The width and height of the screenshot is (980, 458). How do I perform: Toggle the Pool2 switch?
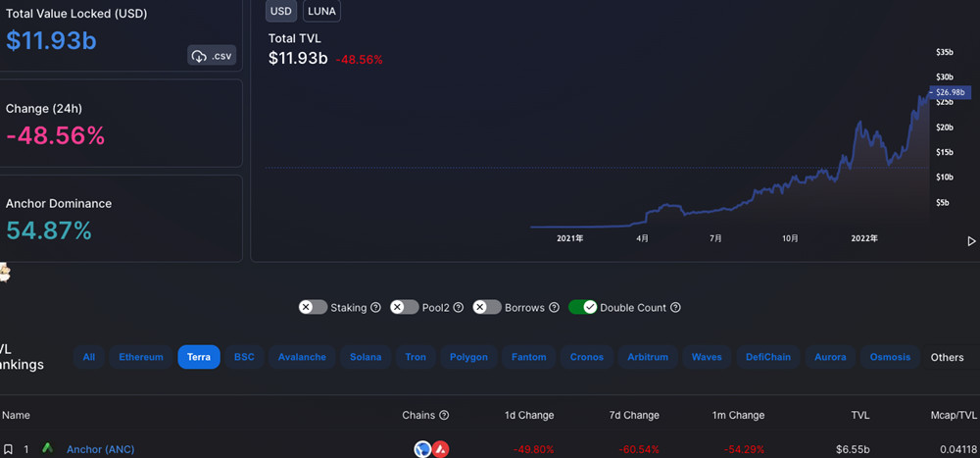point(405,307)
